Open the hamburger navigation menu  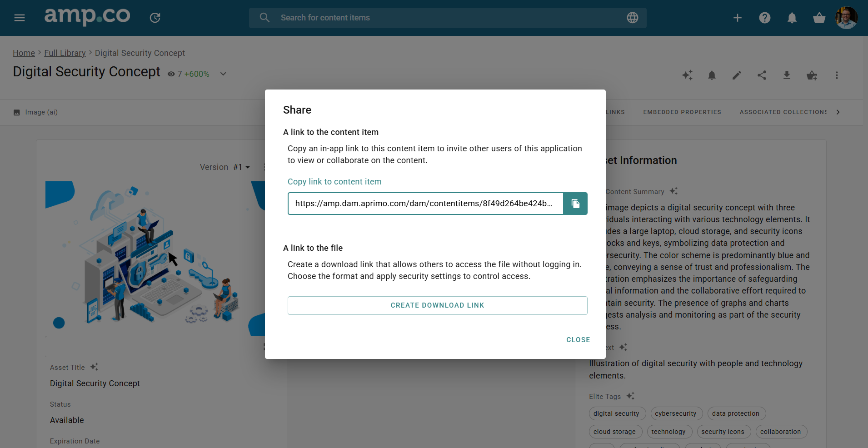click(x=20, y=18)
